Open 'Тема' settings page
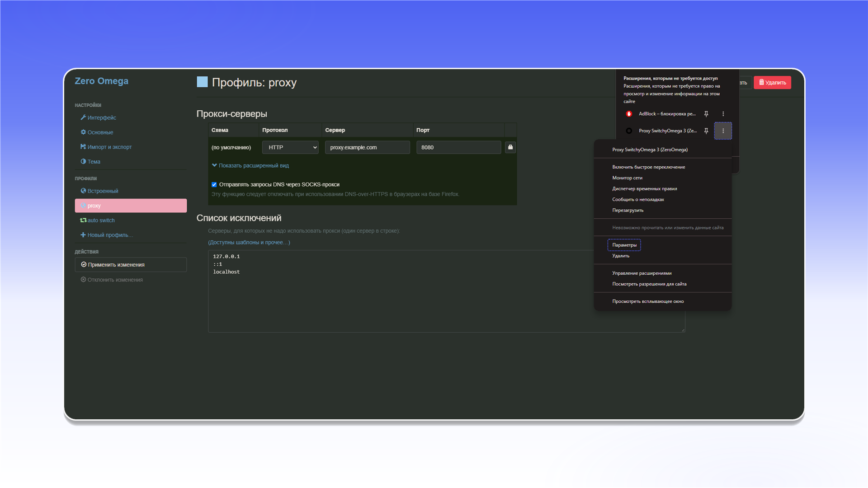Screen dimensions: 868x488 (90, 162)
